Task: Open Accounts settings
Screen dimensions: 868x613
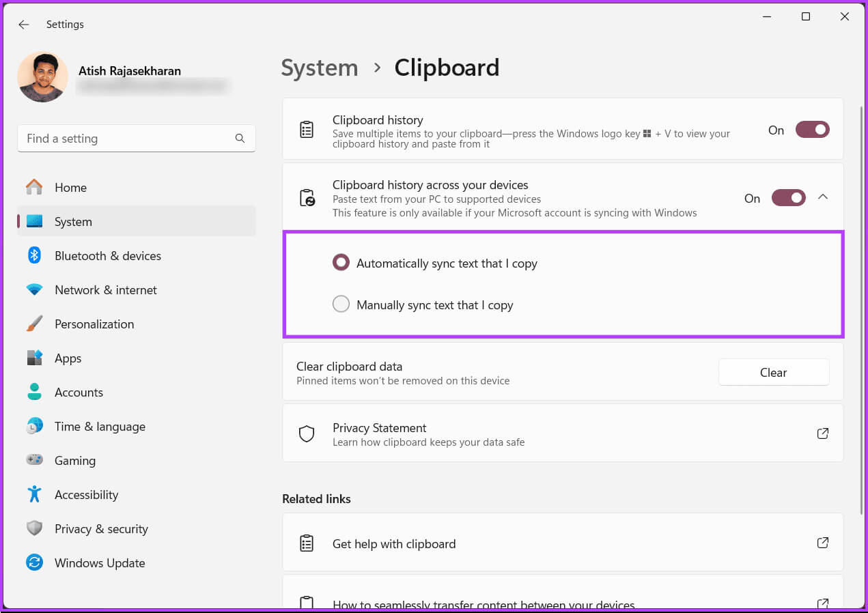Action: [x=137, y=392]
